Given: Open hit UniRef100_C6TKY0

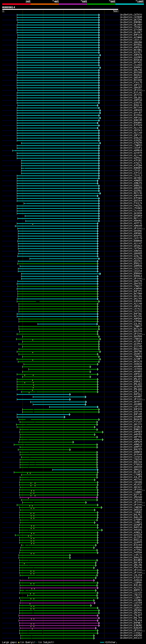Looking at the screenshot, I should [131, 15].
